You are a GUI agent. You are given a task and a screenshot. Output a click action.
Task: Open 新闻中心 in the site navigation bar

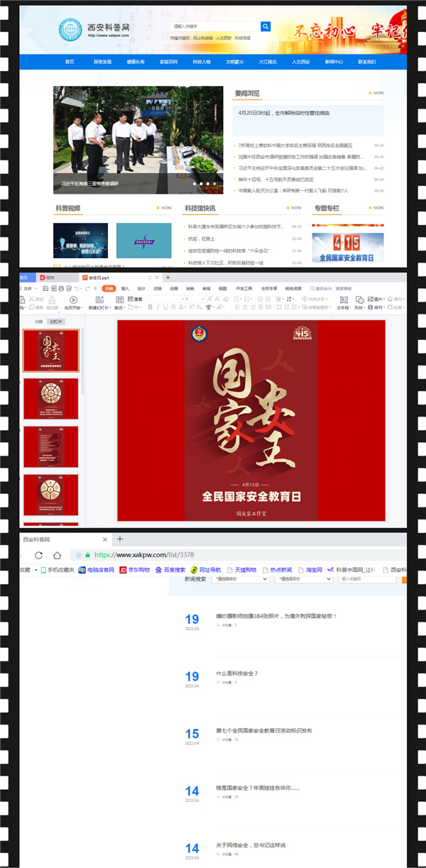[334, 62]
